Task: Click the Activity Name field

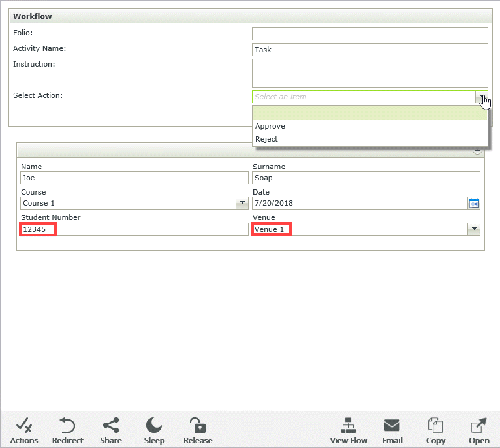Action: tap(370, 50)
